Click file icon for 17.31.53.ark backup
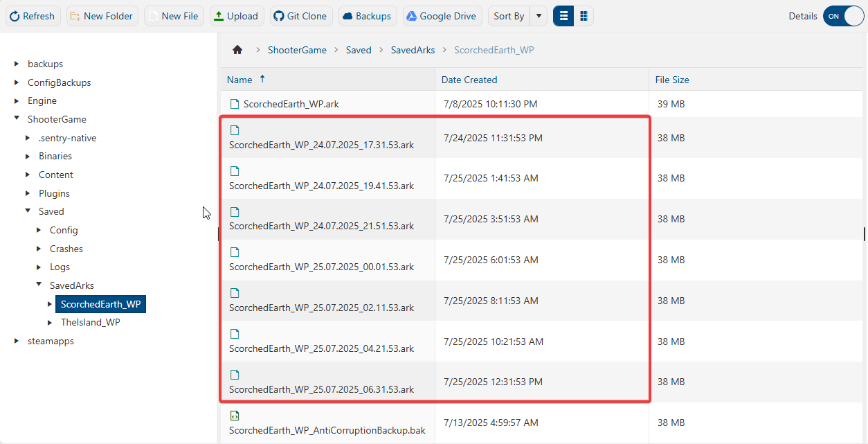 pos(234,130)
